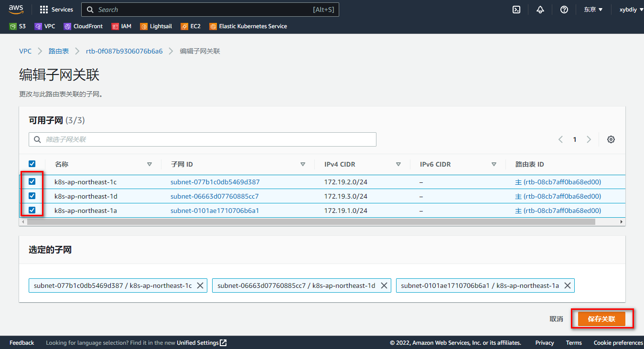Go to previous page arrow
Viewport: 644px width, 349px height.
point(560,139)
